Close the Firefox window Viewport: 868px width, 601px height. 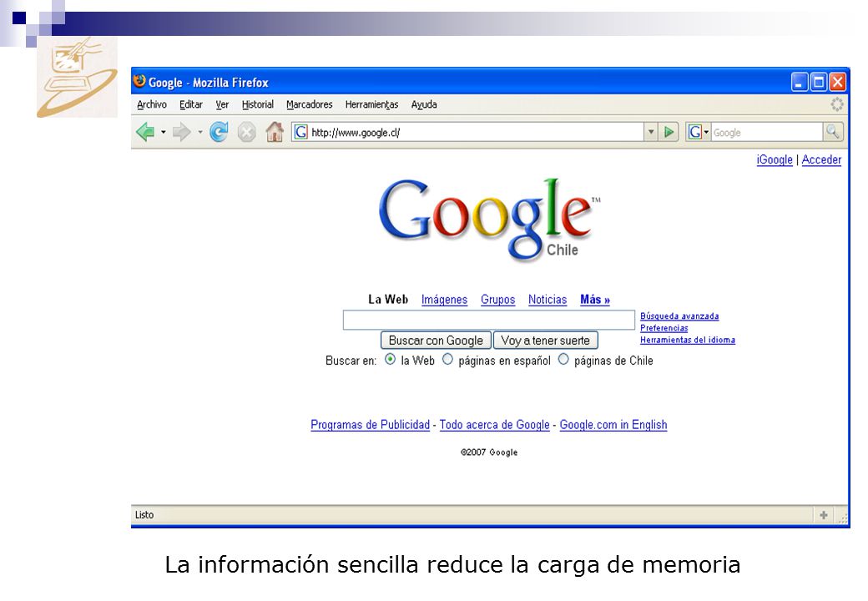[x=837, y=82]
